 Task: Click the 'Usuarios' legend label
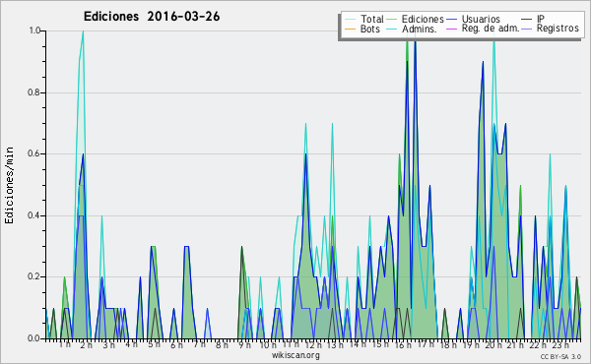coord(481,19)
